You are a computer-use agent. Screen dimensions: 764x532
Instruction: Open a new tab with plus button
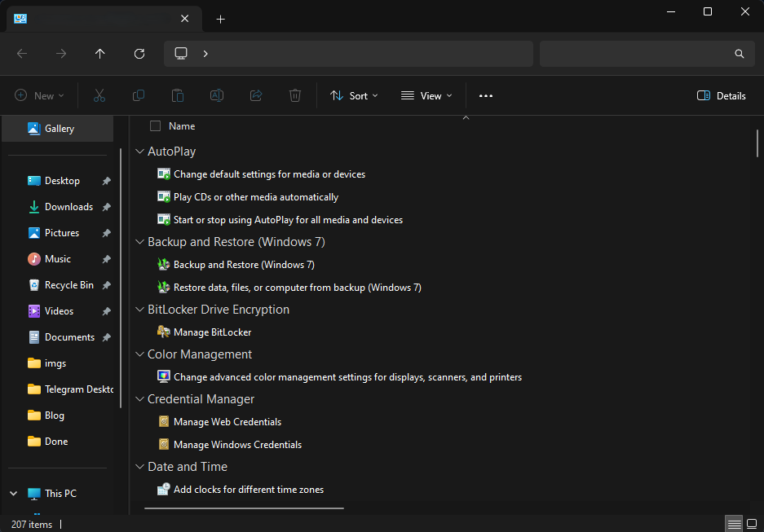[221, 19]
